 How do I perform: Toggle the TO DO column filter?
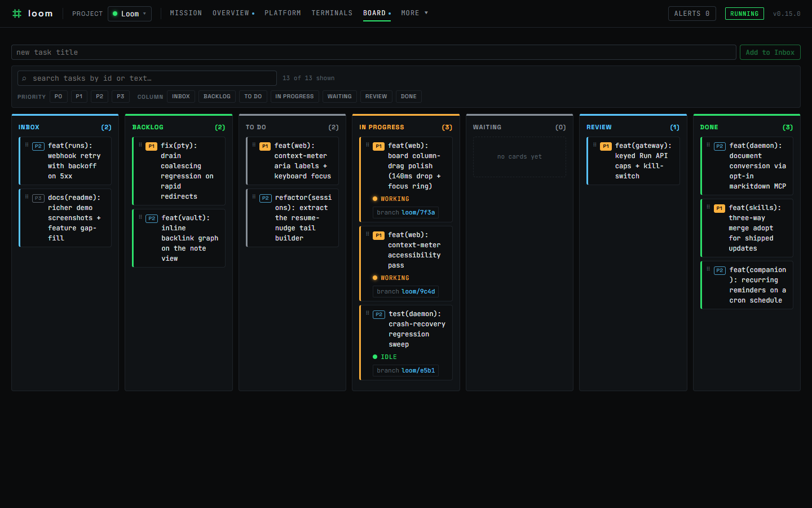(253, 97)
